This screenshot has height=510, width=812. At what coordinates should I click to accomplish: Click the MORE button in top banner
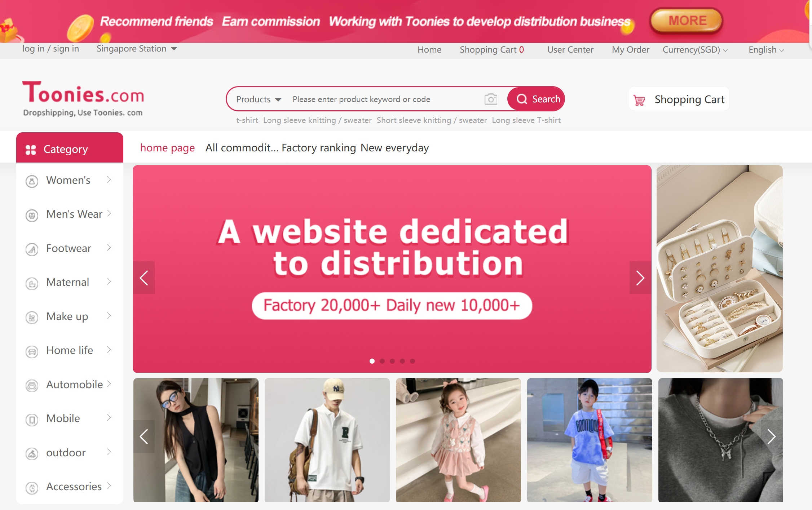[x=687, y=21]
